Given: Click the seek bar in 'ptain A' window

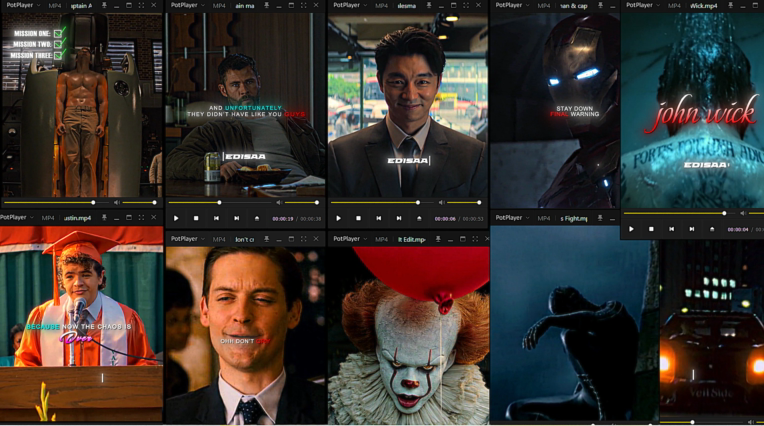Looking at the screenshot, I should pos(57,202).
